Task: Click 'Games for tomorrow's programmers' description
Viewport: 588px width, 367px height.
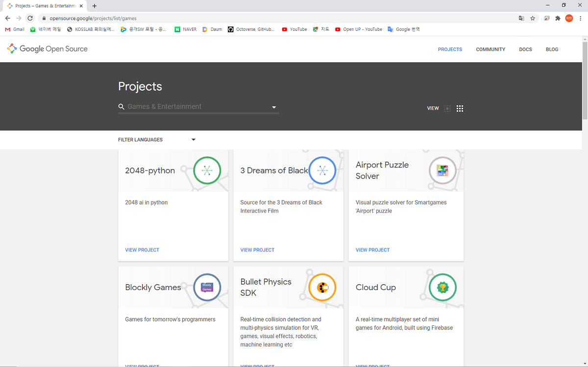Action: [x=170, y=319]
